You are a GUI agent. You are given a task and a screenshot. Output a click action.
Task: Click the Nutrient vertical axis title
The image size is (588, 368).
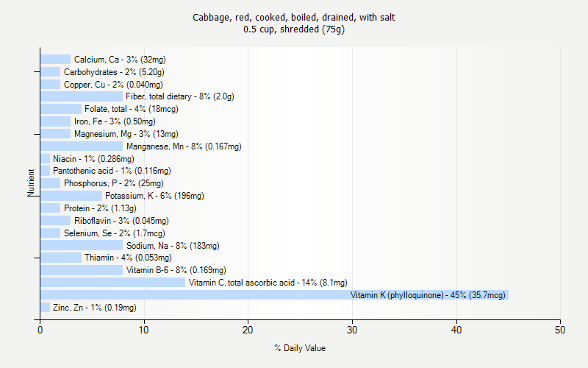31,183
